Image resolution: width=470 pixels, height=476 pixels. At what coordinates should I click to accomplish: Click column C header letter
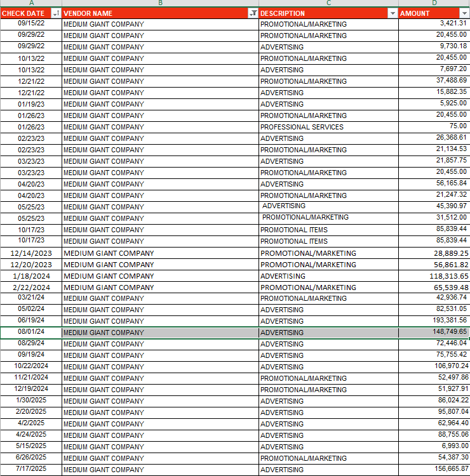tap(328, 3)
